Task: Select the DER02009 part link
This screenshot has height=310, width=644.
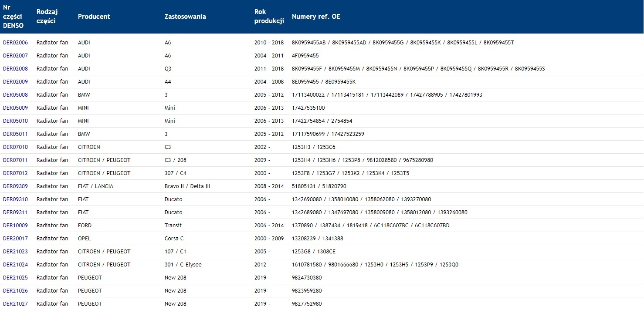Action: 15,82
